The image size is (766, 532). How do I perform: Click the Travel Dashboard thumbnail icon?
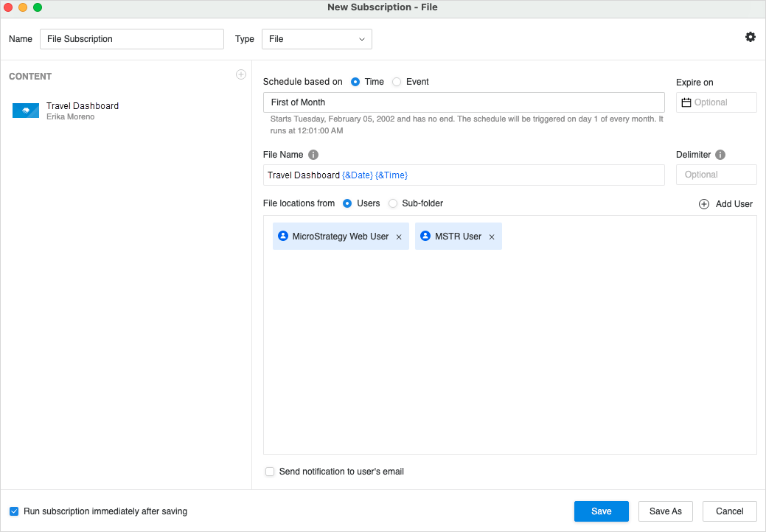point(26,111)
